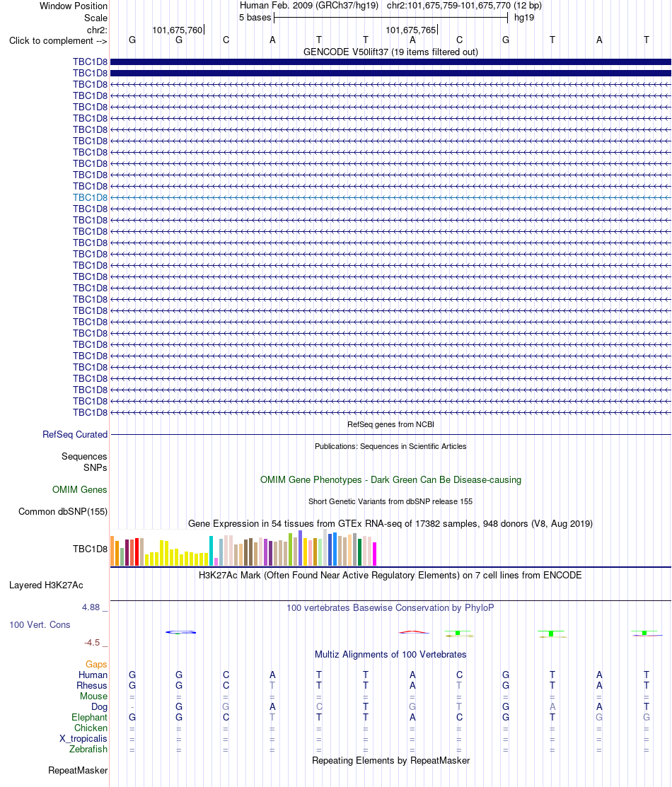Open the GENCODE V50lift37 track title

[390, 52]
